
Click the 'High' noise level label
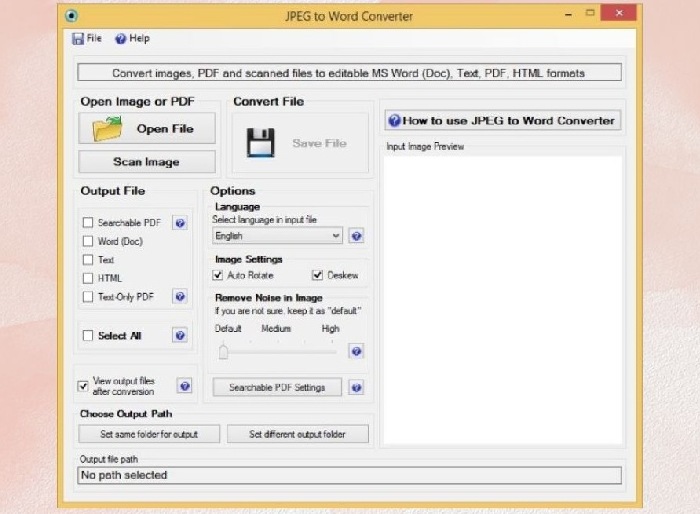point(330,329)
